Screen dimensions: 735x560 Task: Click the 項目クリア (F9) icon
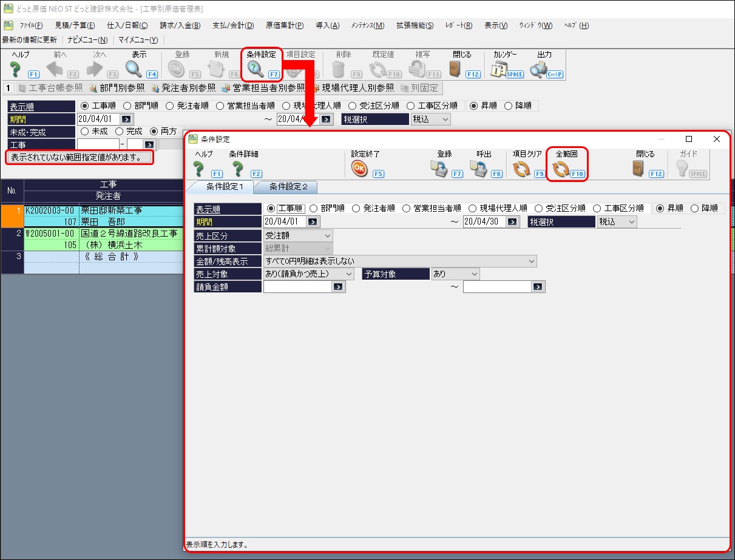(521, 169)
